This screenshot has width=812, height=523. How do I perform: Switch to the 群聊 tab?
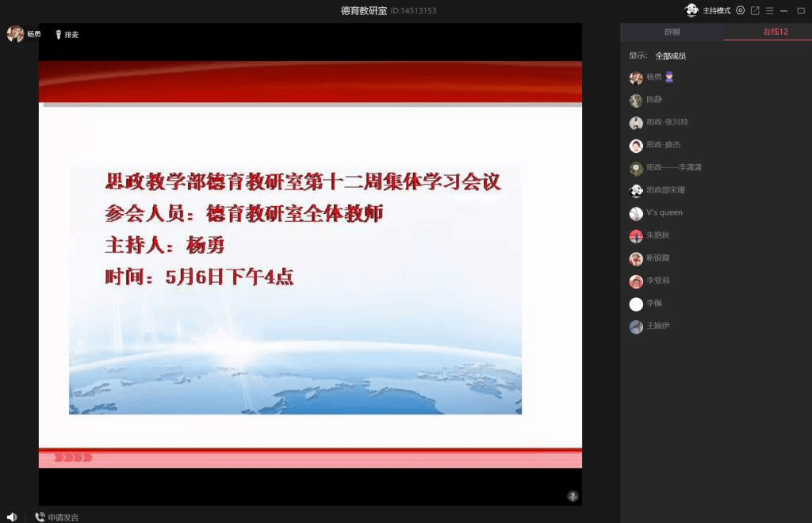pos(672,32)
